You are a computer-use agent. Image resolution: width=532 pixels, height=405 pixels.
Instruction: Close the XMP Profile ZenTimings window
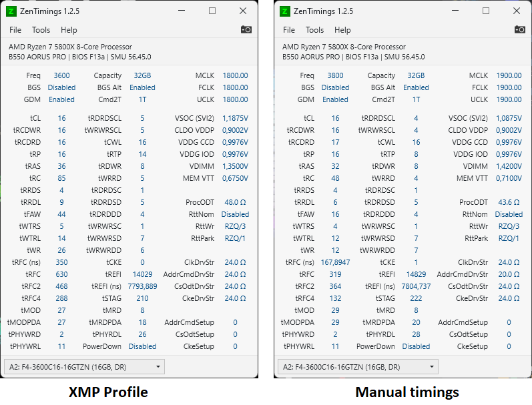point(243,11)
